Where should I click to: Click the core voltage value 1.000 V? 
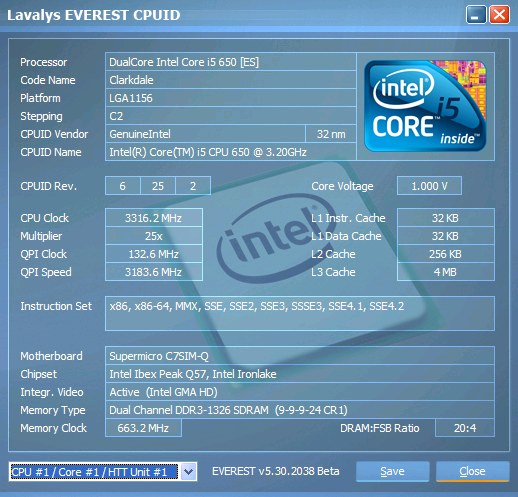429,186
